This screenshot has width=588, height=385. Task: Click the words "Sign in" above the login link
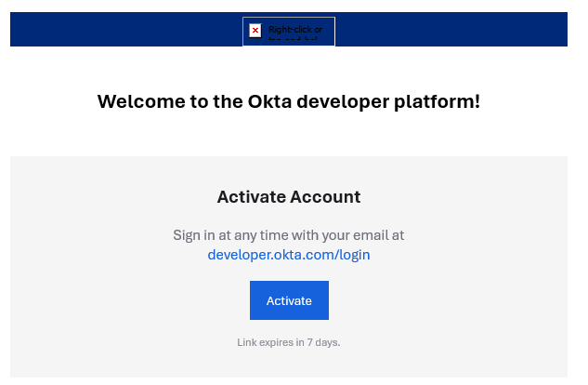click(193, 235)
